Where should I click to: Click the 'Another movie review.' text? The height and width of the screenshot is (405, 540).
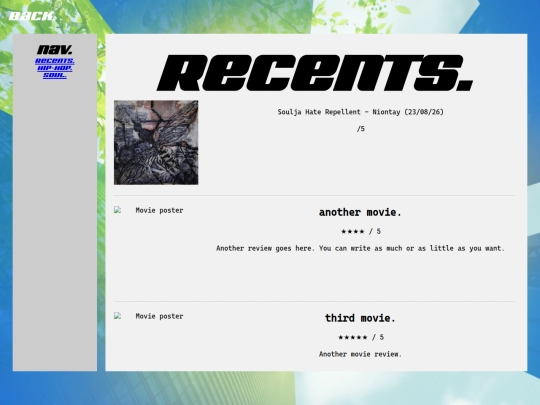coord(360,354)
